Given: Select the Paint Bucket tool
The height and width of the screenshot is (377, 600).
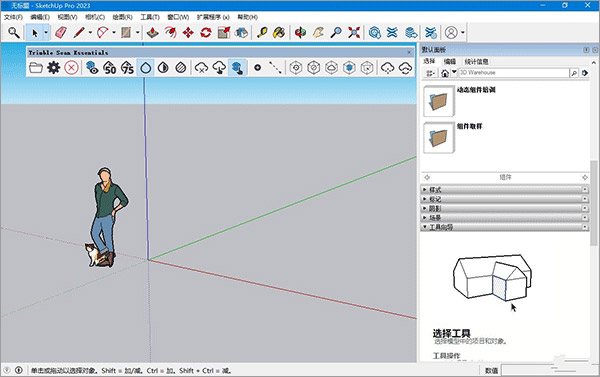Looking at the screenshot, I should pos(279,33).
